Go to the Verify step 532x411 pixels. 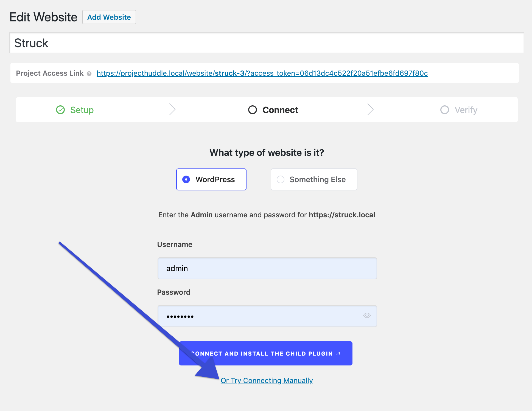pos(466,110)
